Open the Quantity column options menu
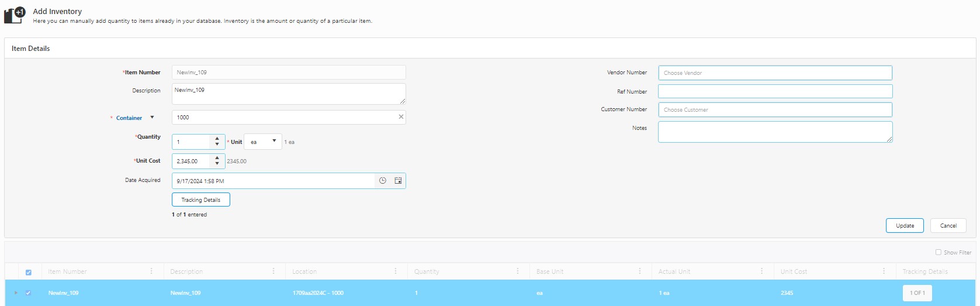This screenshot has width=980, height=306. pyautogui.click(x=518, y=271)
